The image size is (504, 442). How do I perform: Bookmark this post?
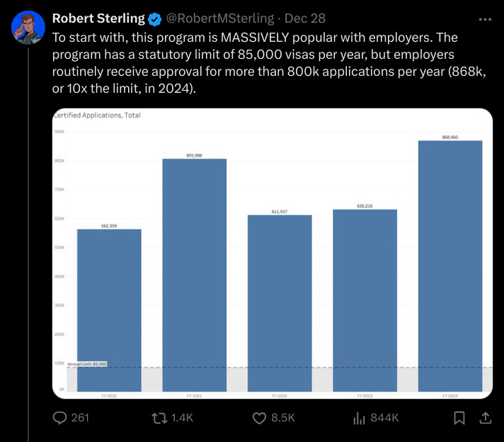point(459,418)
